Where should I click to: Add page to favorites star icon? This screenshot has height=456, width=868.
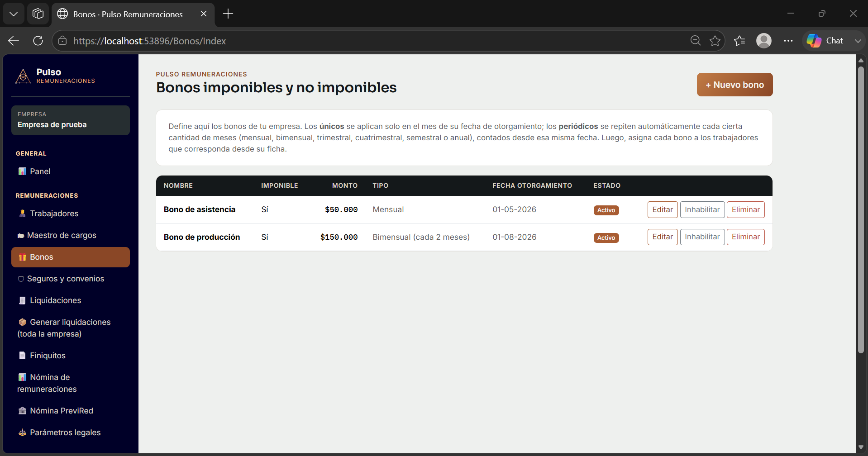point(715,41)
